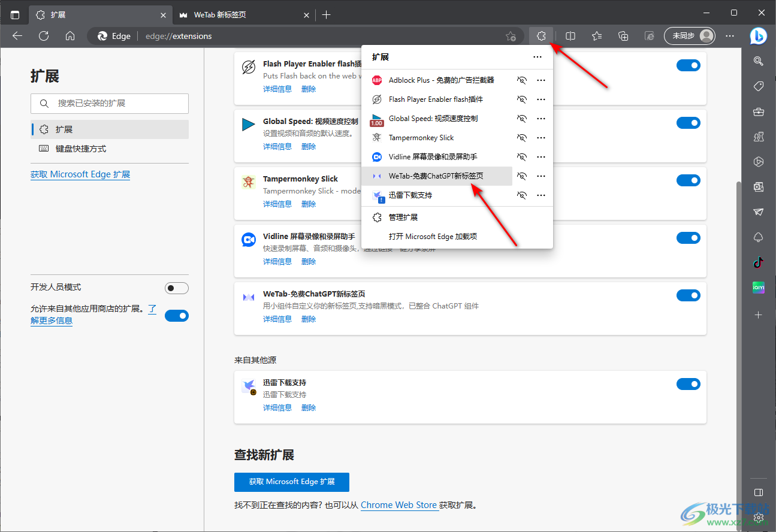Turn off allowing extensions from other stores

177,316
